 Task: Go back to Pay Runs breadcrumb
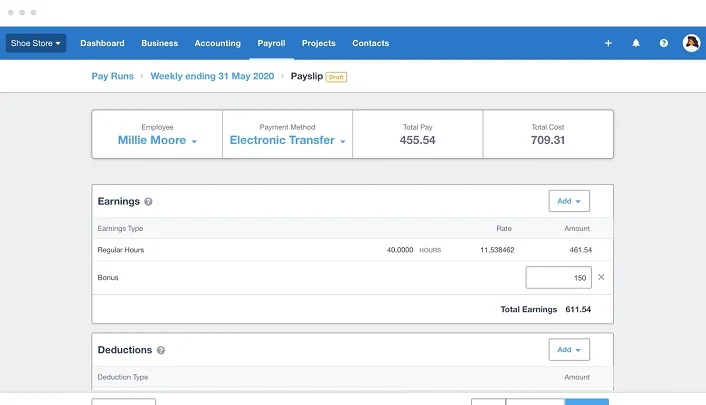tap(113, 76)
